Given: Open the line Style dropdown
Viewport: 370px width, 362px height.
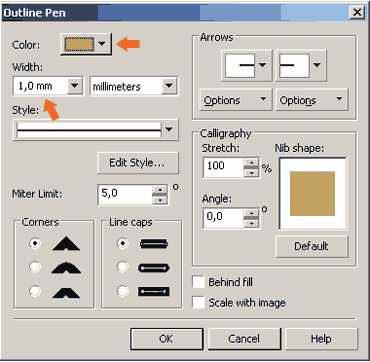Looking at the screenshot, I should tap(96, 129).
